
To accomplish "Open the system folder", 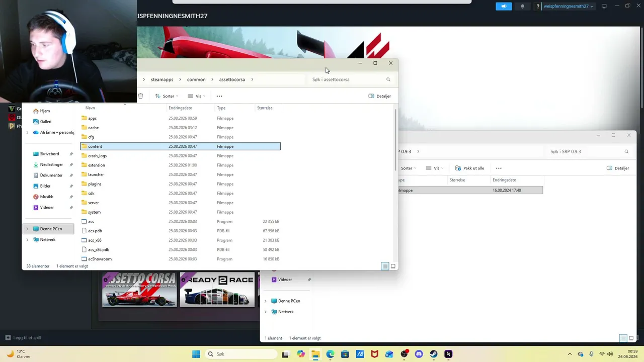I will tap(180, 212).
